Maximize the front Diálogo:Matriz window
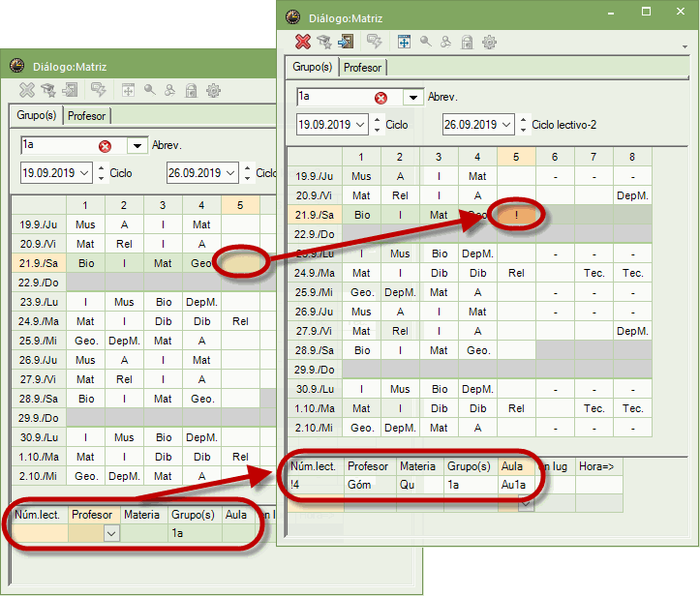700x596 pixels. (646, 12)
